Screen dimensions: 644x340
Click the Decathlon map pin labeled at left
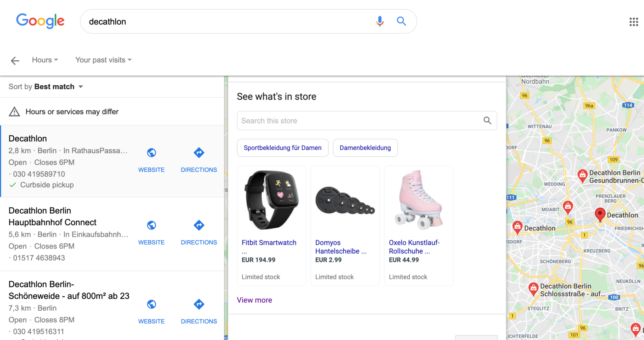517,227
